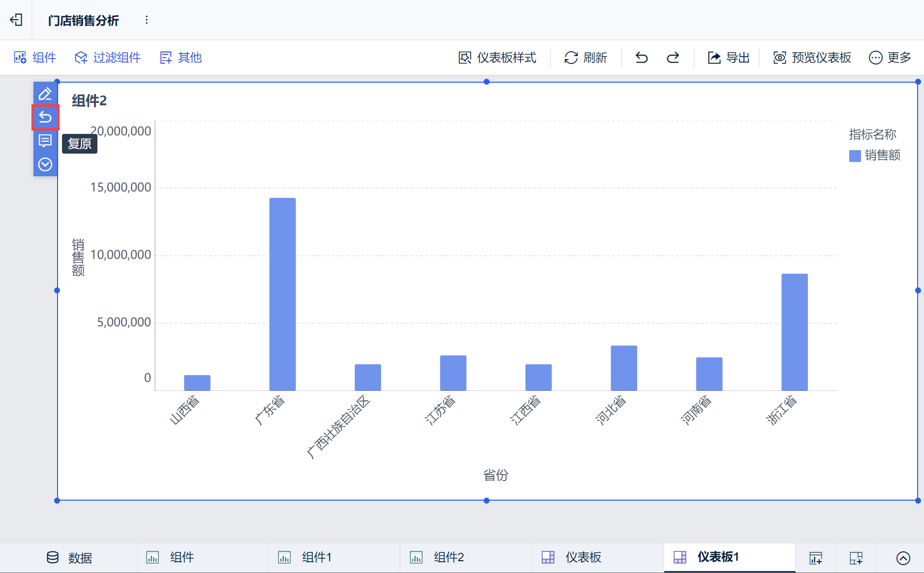Open the three-dot menu beside 门店销售分析
The width and height of the screenshot is (924, 573).
coord(147,20)
